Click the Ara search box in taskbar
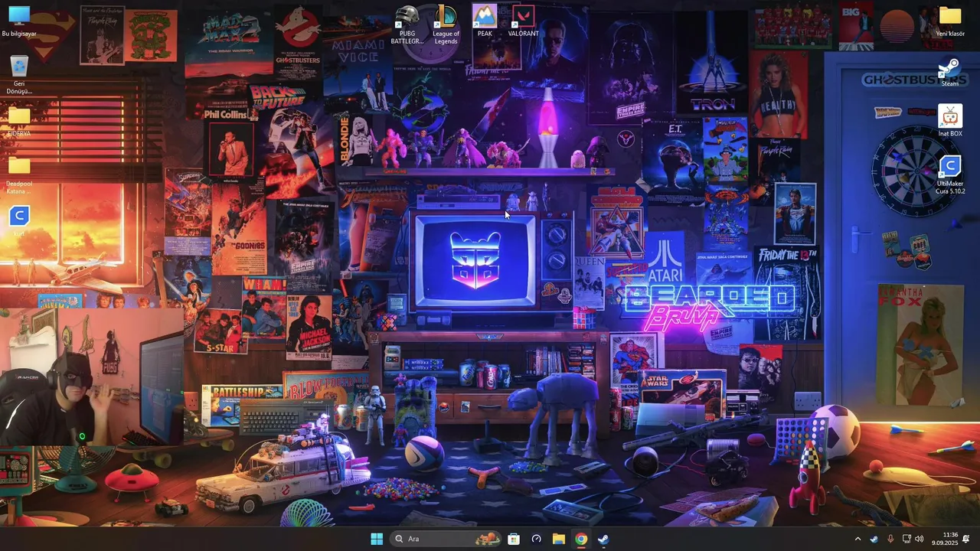Viewport: 980px width, 551px height. point(446,539)
